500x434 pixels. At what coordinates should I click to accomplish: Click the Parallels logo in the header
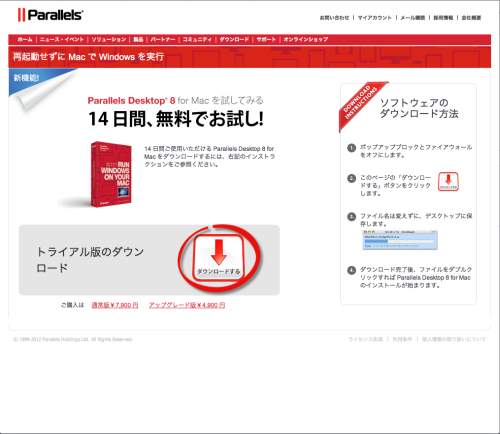coord(50,15)
